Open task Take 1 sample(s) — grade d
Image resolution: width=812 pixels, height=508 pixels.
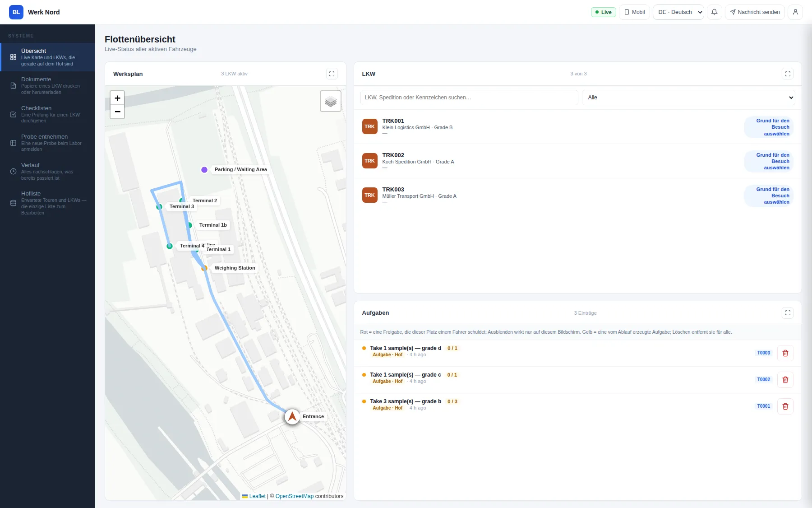577,353
